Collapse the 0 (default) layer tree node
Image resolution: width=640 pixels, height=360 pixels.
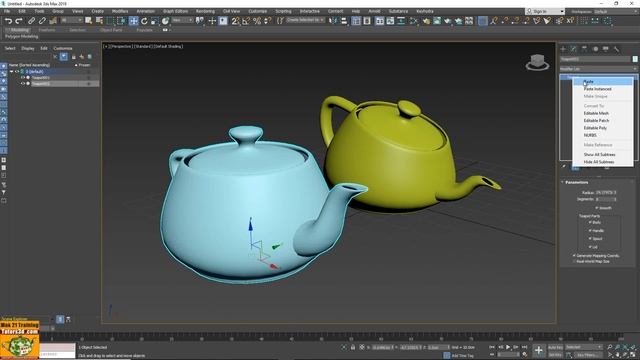point(11,71)
